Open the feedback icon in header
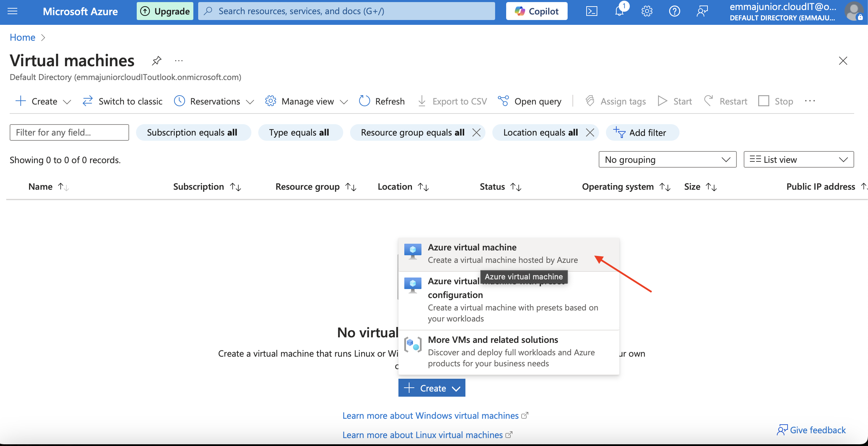This screenshot has width=868, height=446. 702,11
